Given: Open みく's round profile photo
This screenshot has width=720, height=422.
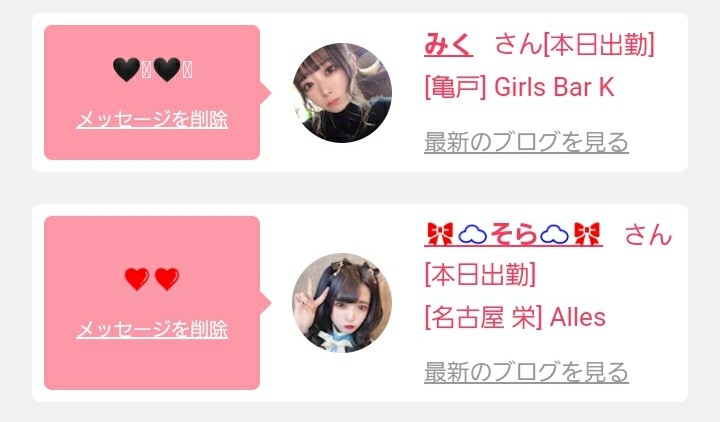Looking at the screenshot, I should [342, 93].
